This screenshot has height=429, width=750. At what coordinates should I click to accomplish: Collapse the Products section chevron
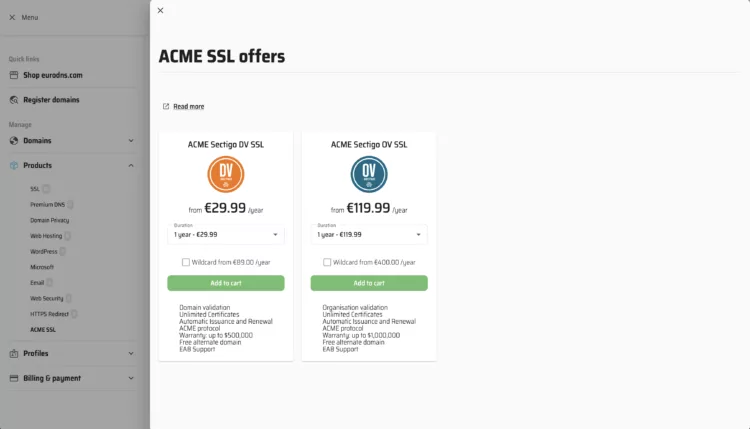(x=131, y=165)
